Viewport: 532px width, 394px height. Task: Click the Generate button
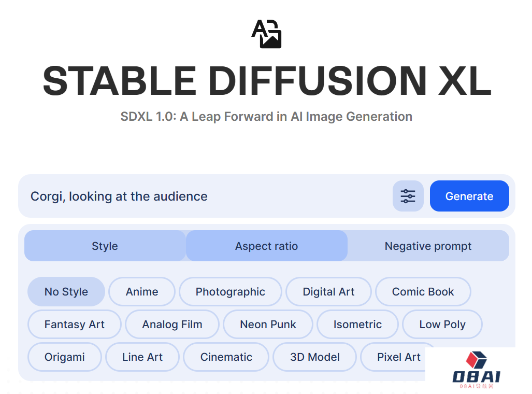click(x=469, y=196)
